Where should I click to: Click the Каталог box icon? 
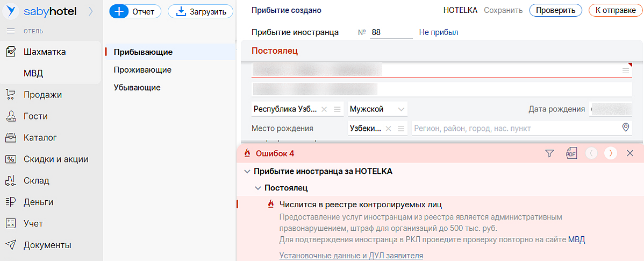tap(11, 138)
